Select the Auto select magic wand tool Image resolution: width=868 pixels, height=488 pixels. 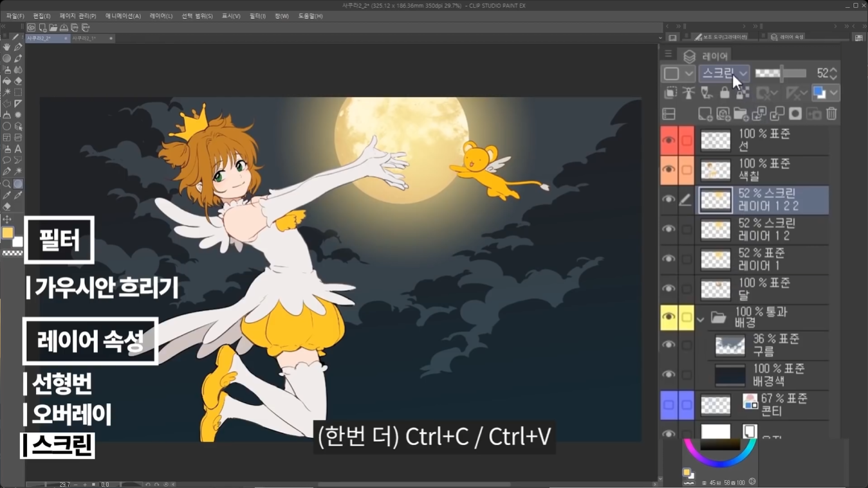(x=6, y=93)
